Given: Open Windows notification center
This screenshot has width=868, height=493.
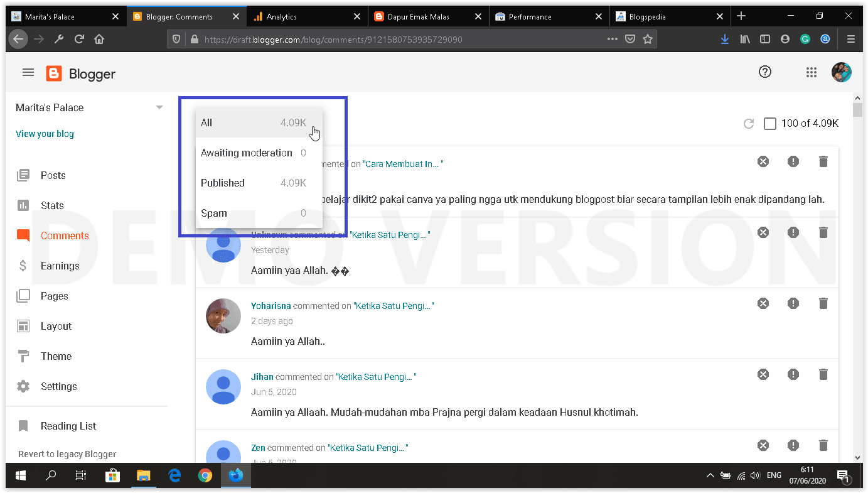Looking at the screenshot, I should pyautogui.click(x=844, y=475).
